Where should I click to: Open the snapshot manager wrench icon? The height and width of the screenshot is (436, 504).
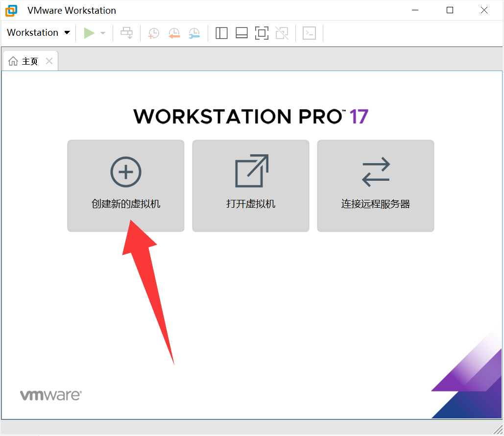(x=194, y=33)
